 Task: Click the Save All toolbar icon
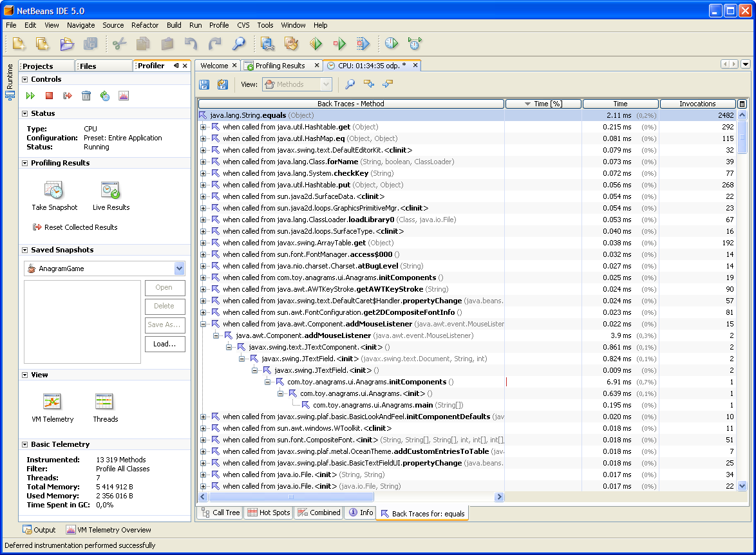click(x=91, y=44)
